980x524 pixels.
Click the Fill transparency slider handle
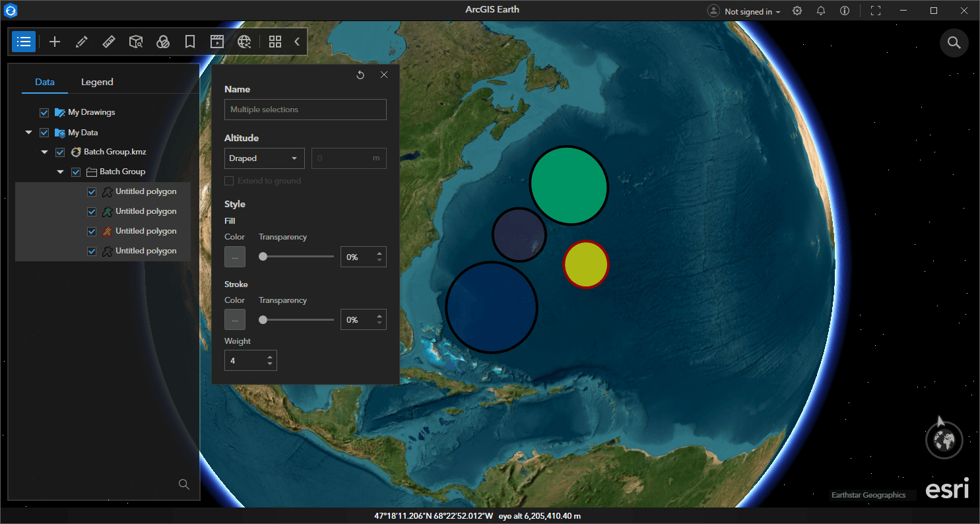tap(263, 257)
